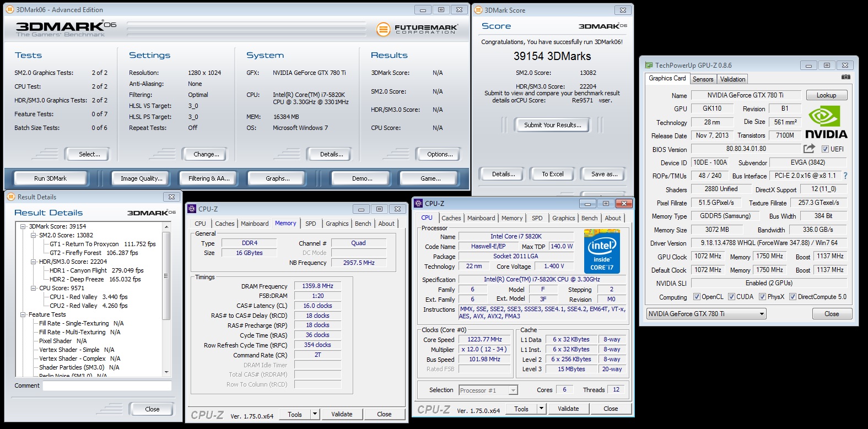Open Tools dropdown arrow in CPU-Z Memory window

coord(315,414)
